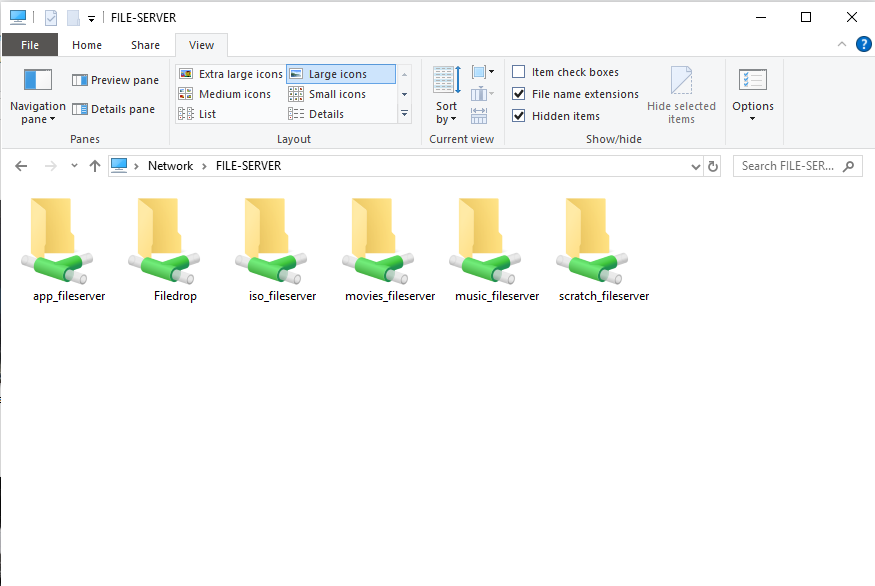Viewport: 875px width, 586px height.
Task: Select the iso_fileserver share icon
Action: click(271, 241)
